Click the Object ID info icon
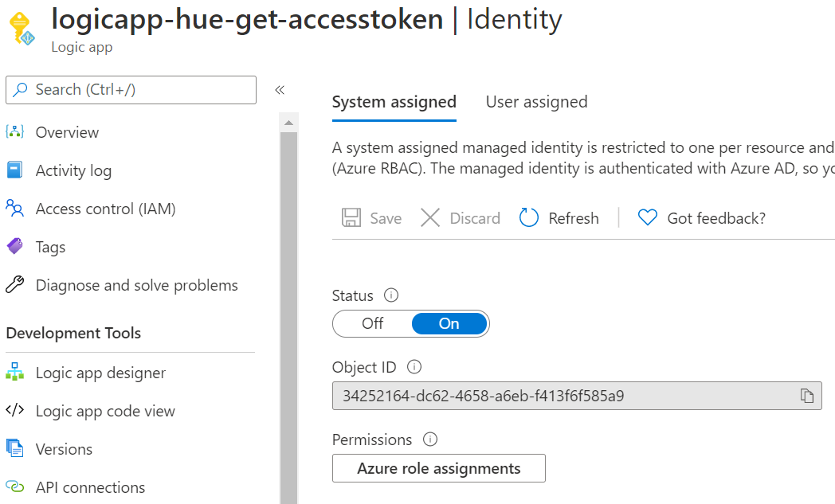The image size is (835, 504). 414,367
